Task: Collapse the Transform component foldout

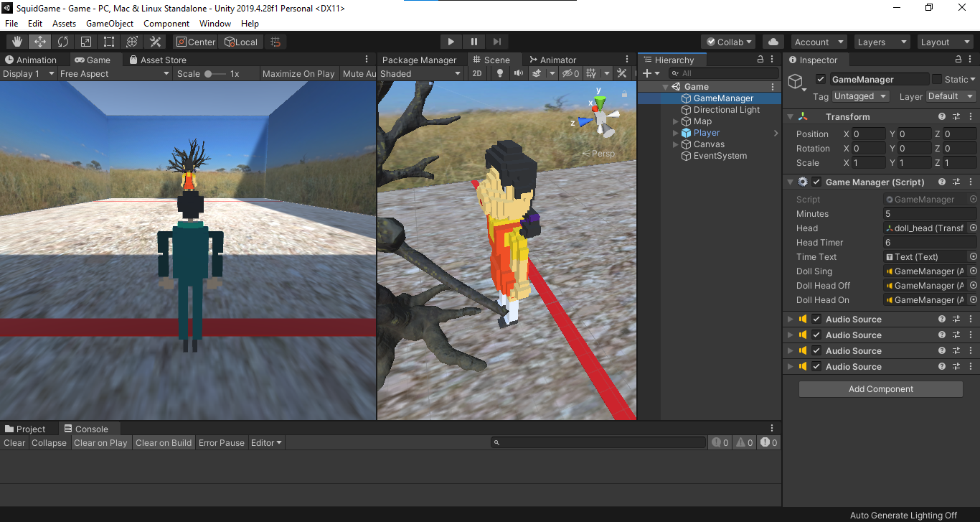Action: pos(790,116)
